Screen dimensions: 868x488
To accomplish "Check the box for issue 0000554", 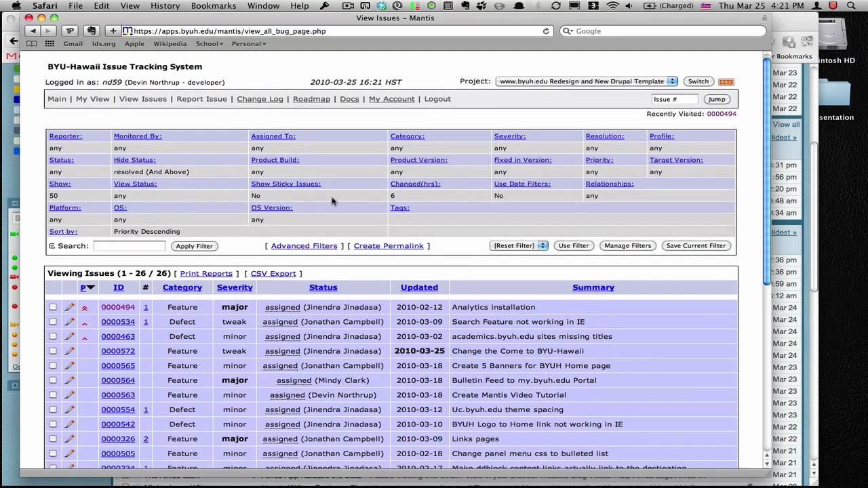I will tap(53, 410).
